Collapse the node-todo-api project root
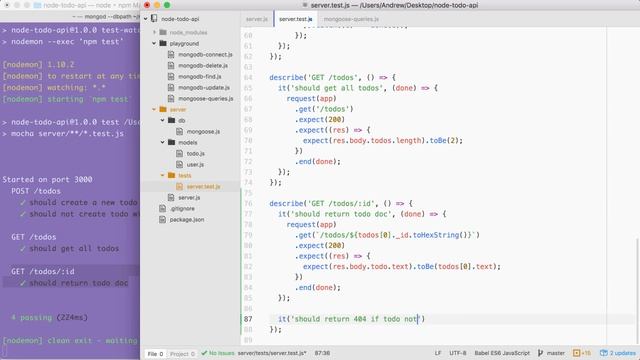 (x=146, y=19)
